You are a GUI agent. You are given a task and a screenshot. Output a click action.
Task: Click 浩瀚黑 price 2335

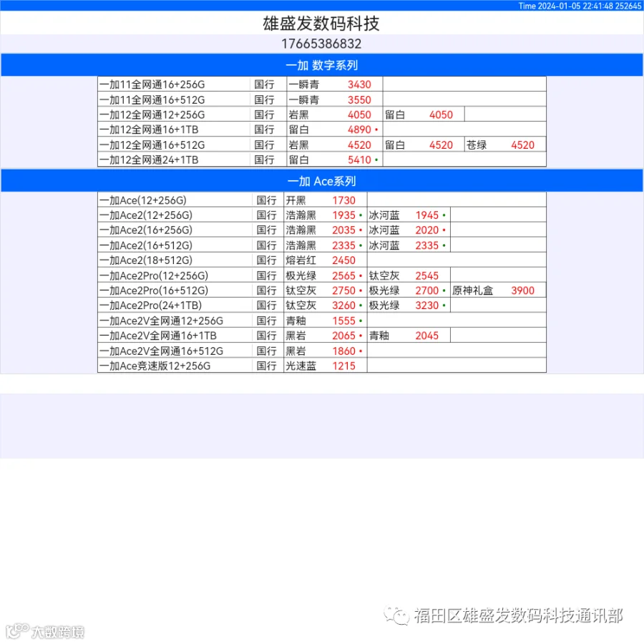343,245
